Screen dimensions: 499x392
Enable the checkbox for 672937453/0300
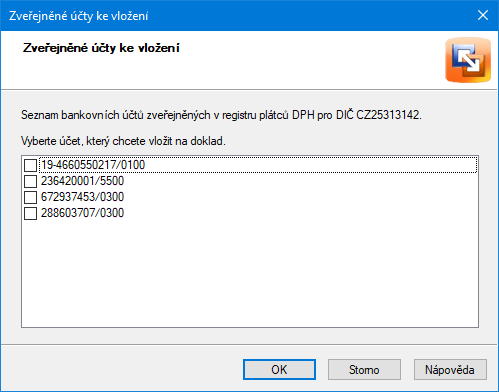point(30,197)
